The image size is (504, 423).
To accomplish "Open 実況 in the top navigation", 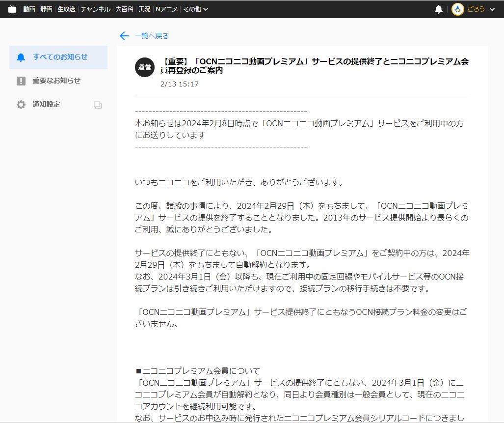I will [x=144, y=9].
